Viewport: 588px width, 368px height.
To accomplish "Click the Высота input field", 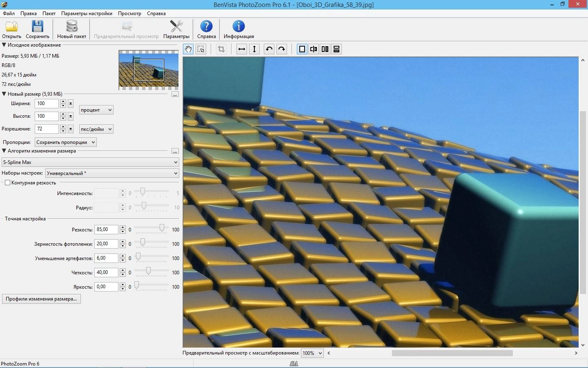I will pyautogui.click(x=47, y=116).
